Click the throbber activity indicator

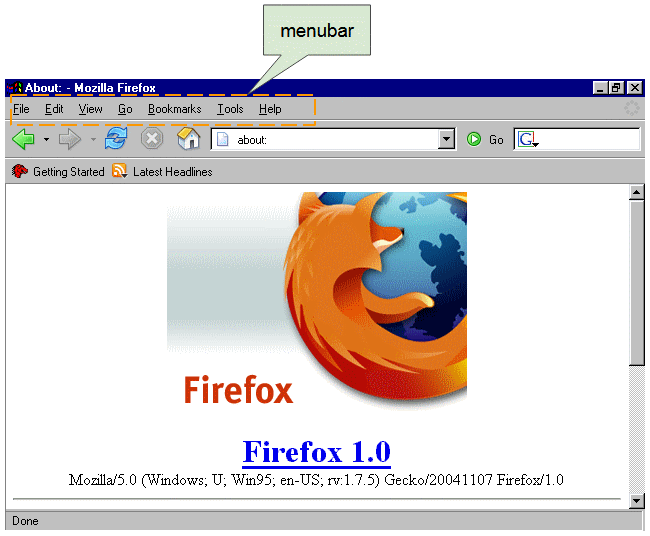click(x=632, y=109)
